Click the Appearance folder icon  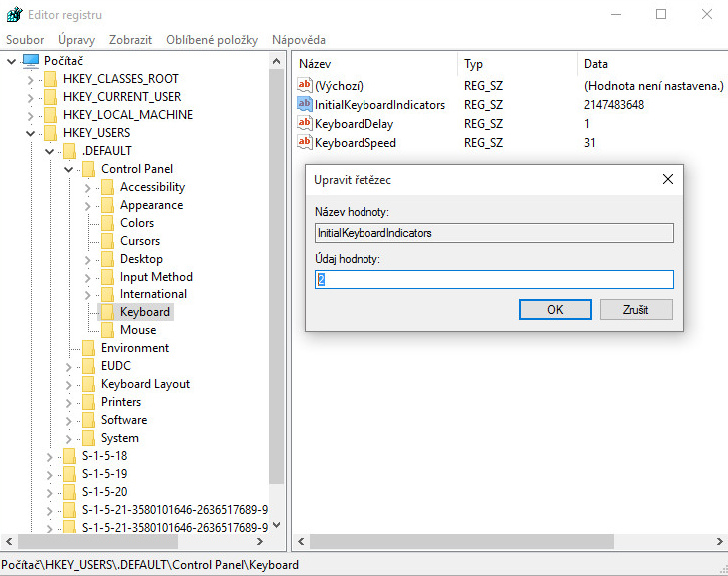point(107,205)
